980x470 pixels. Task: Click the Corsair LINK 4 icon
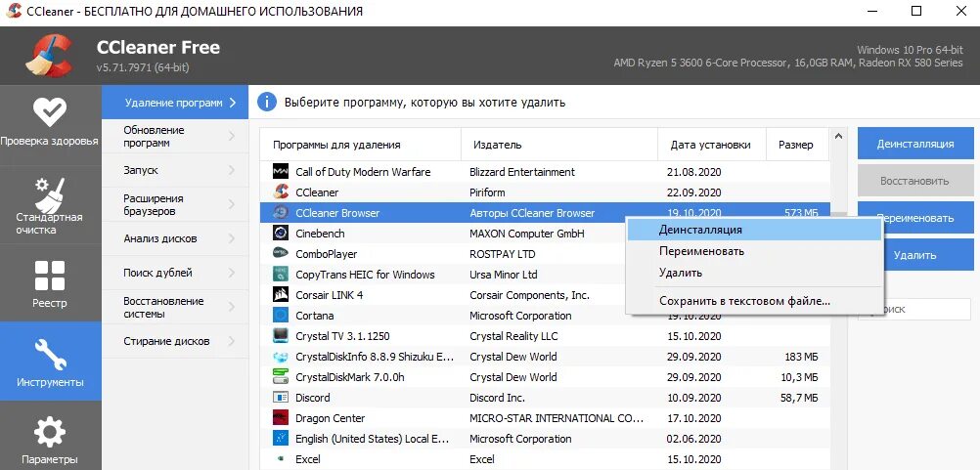click(x=281, y=295)
